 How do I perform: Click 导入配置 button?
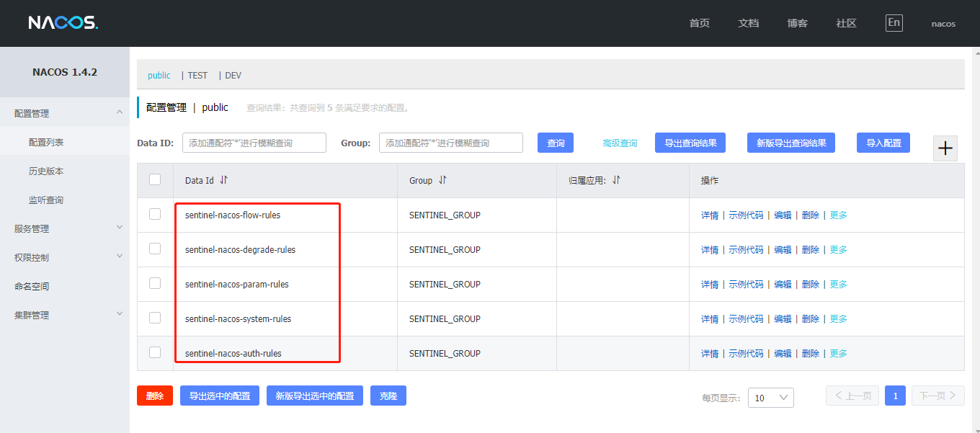click(883, 143)
